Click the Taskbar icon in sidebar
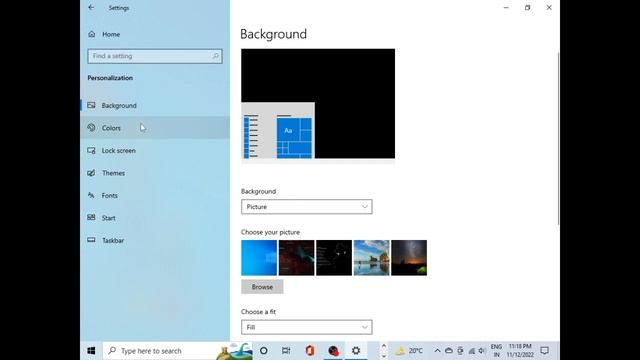The image size is (640, 360). click(91, 240)
